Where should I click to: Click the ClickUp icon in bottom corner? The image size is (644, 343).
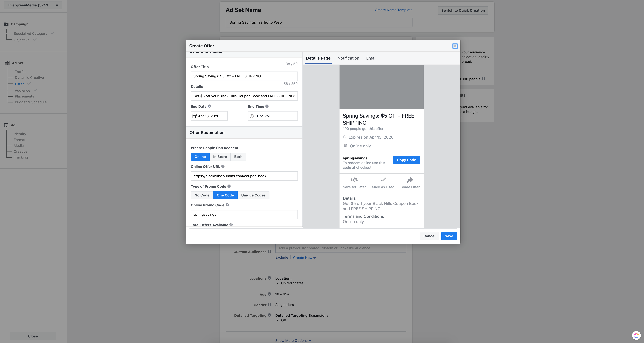636,335
